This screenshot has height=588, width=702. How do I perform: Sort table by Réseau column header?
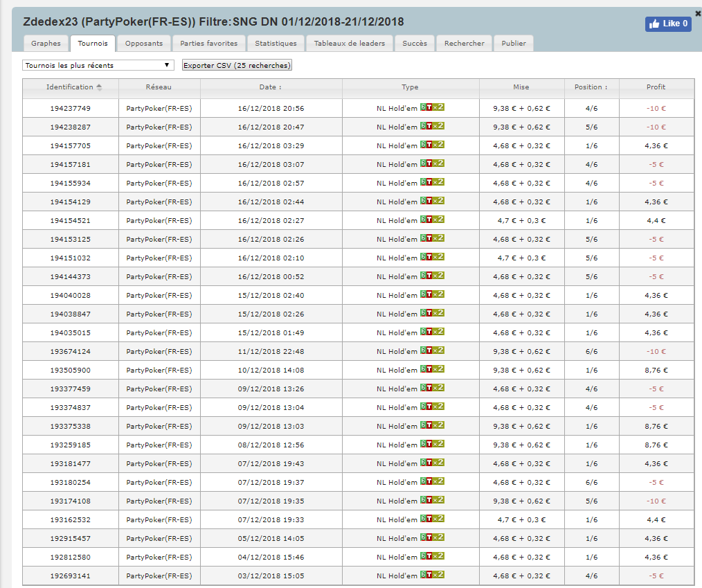point(159,87)
